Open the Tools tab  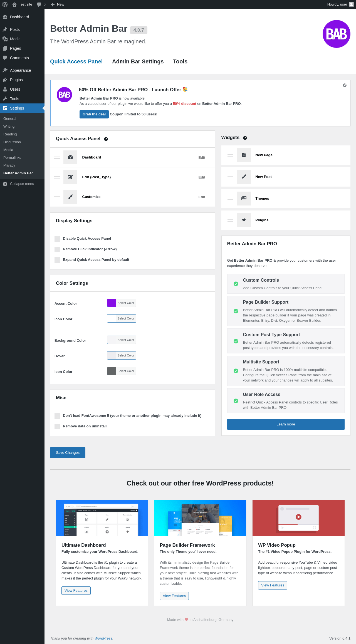(x=180, y=61)
